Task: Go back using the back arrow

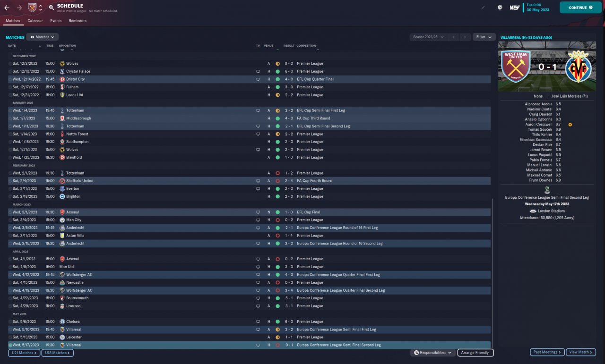Action: tap(7, 8)
